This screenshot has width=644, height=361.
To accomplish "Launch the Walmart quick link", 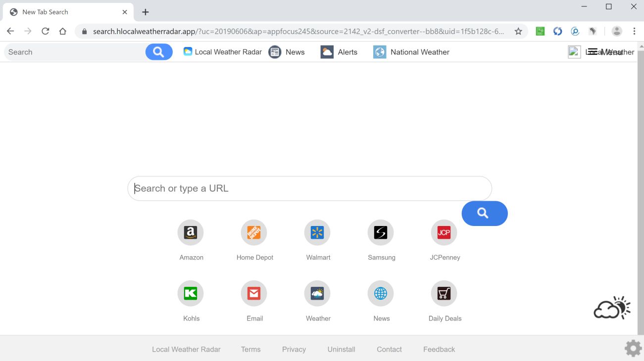I will [x=317, y=232].
